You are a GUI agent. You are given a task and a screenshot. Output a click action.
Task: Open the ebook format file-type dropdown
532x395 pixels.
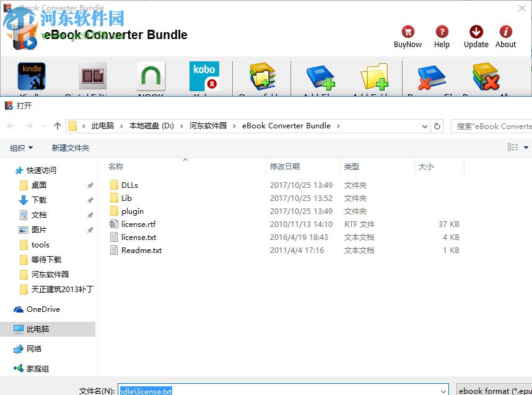tap(494, 389)
